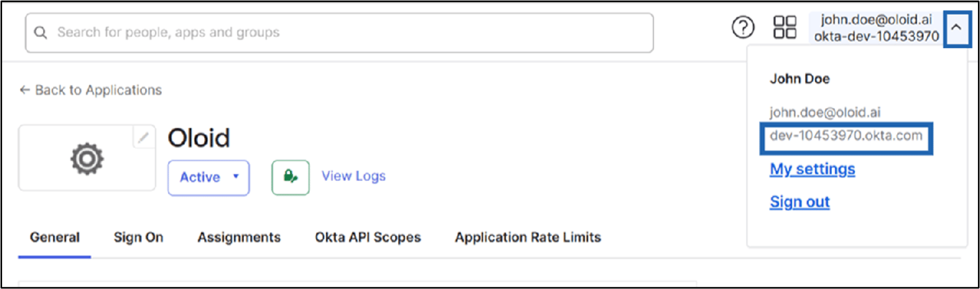Image resolution: width=980 pixels, height=289 pixels.
Task: Collapse the account menu with chevron arrow
Action: click(956, 27)
